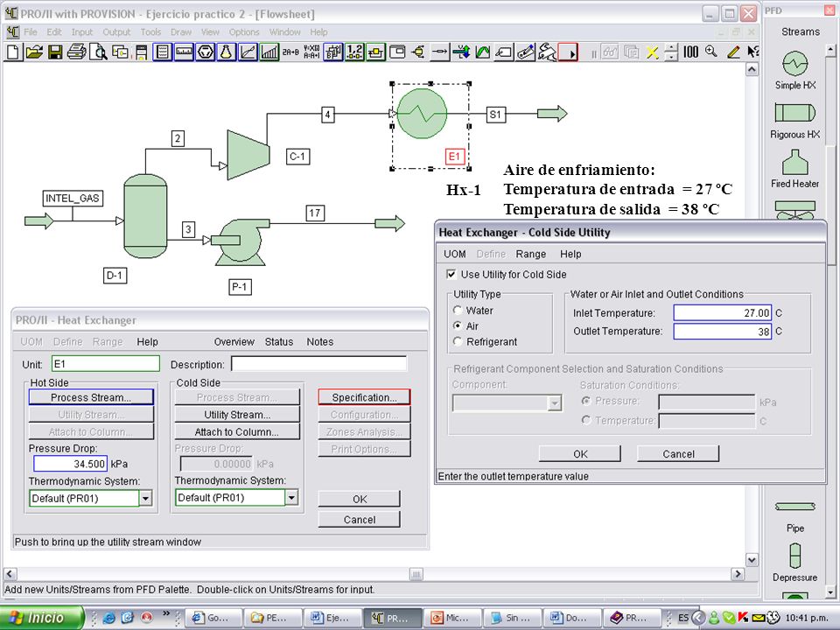Open the Output menu
This screenshot has height=630, width=840.
coord(116,32)
